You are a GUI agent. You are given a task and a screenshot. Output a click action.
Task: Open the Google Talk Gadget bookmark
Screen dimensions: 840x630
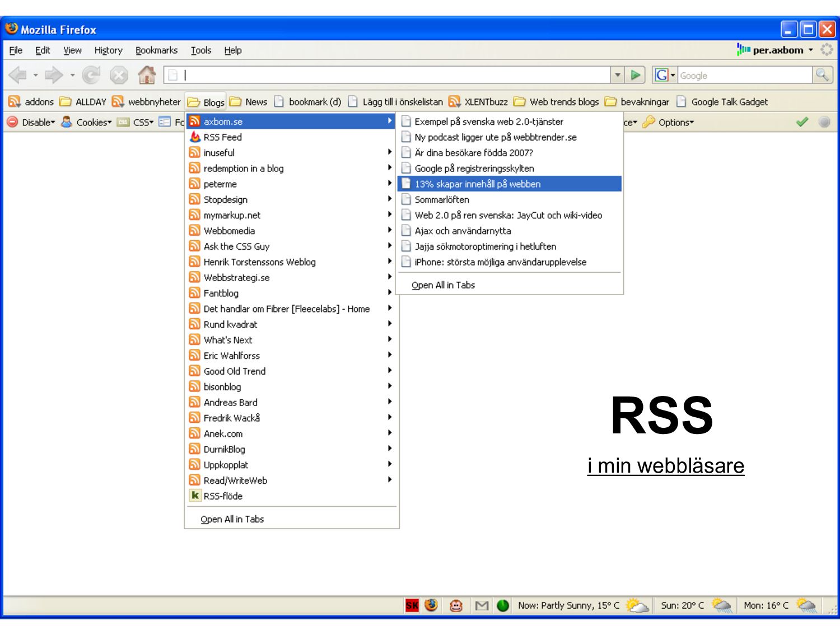tap(722, 102)
